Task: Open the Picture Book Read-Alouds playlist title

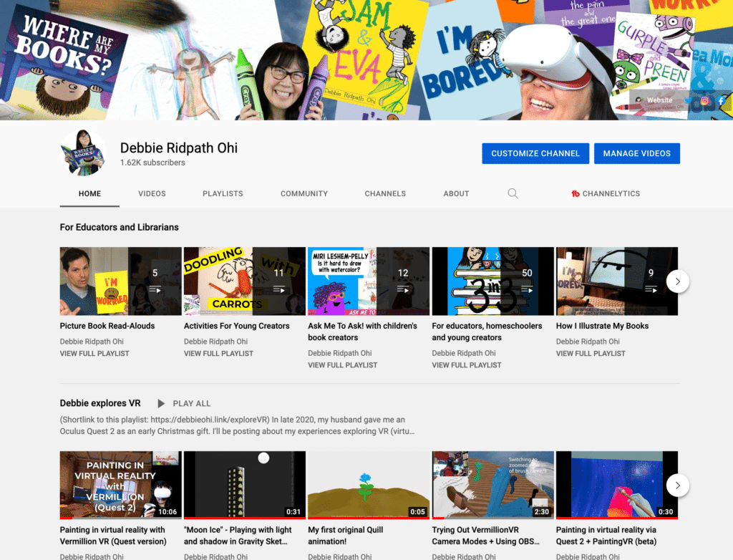Action: 107,326
